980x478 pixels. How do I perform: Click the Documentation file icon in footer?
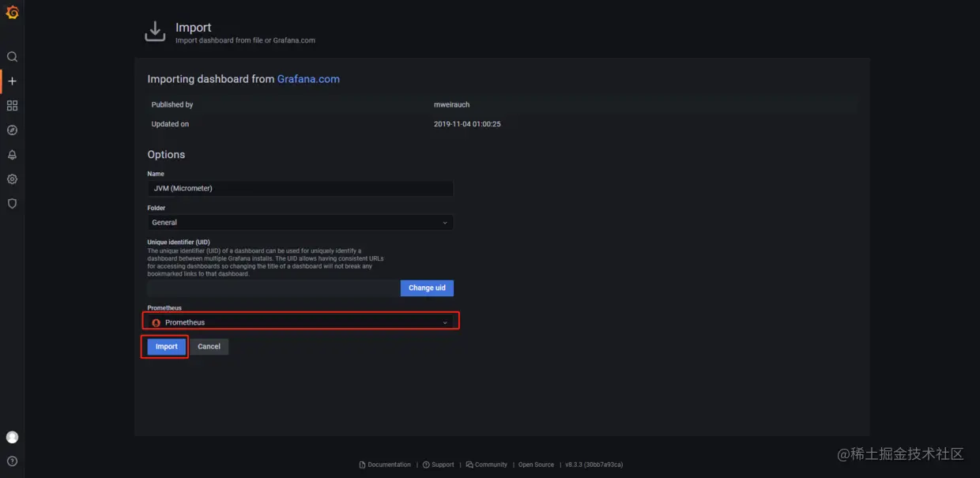coord(362,465)
